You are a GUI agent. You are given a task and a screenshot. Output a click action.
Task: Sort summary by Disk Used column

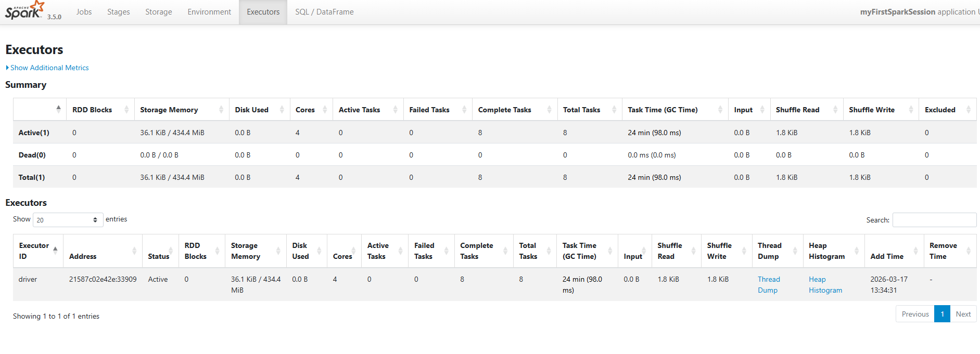click(x=259, y=110)
